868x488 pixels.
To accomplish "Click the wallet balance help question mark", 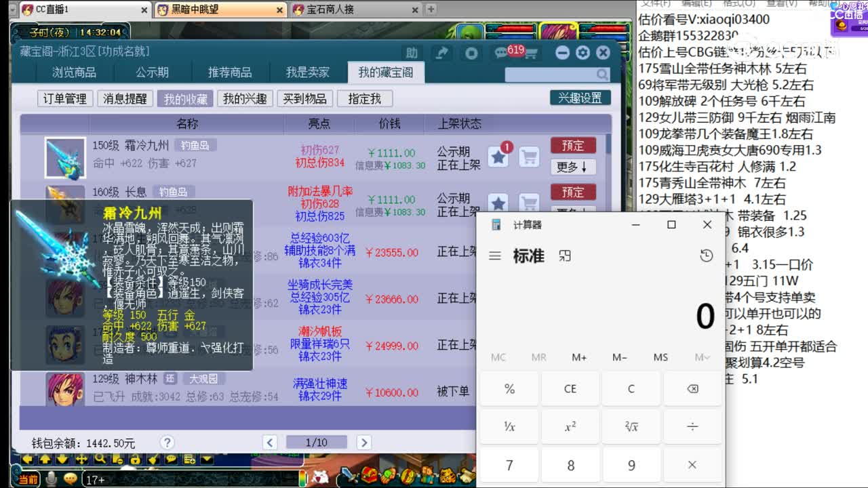I will 167,443.
